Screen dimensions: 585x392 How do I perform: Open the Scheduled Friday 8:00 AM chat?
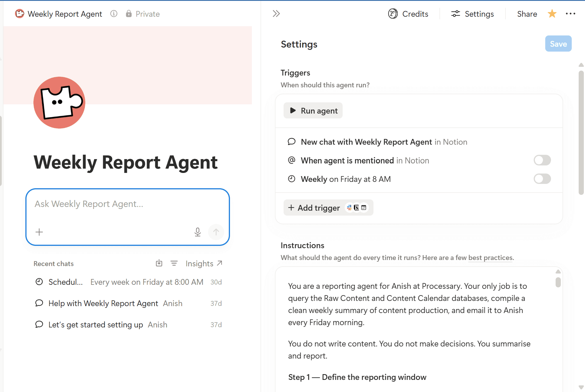click(128, 282)
